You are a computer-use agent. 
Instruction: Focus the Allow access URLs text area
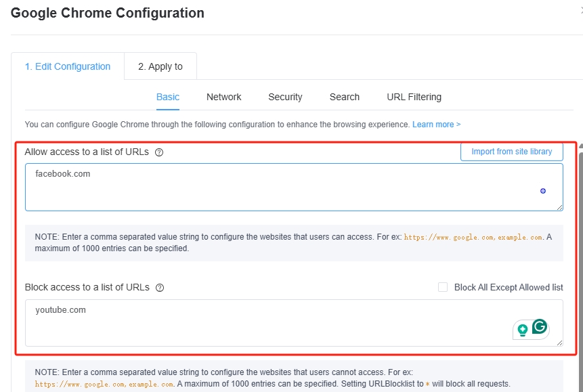(294, 187)
